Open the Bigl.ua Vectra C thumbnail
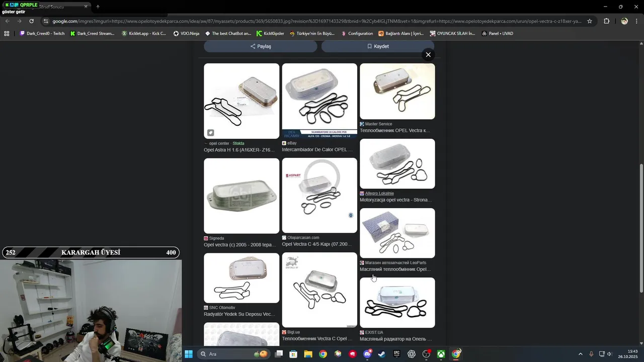 pos(319,290)
